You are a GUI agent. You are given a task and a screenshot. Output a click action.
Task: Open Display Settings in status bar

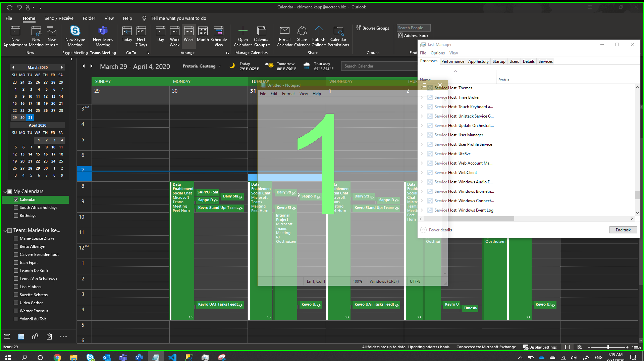(540, 347)
